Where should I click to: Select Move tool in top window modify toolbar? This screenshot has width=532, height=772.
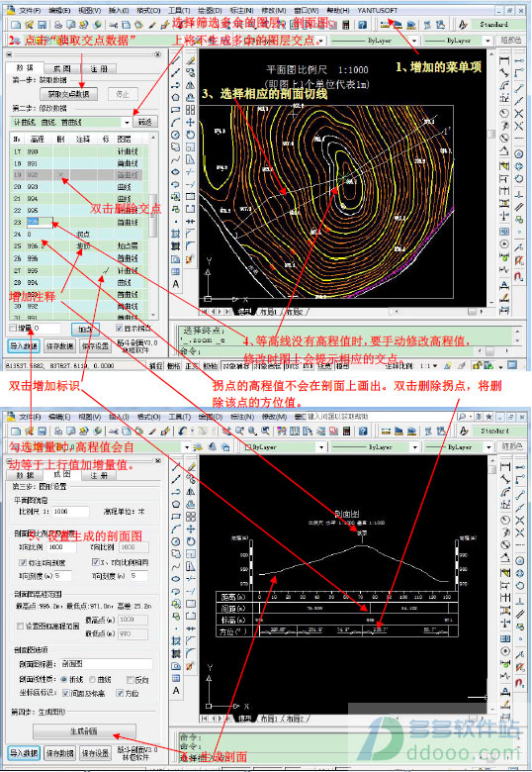click(x=191, y=122)
